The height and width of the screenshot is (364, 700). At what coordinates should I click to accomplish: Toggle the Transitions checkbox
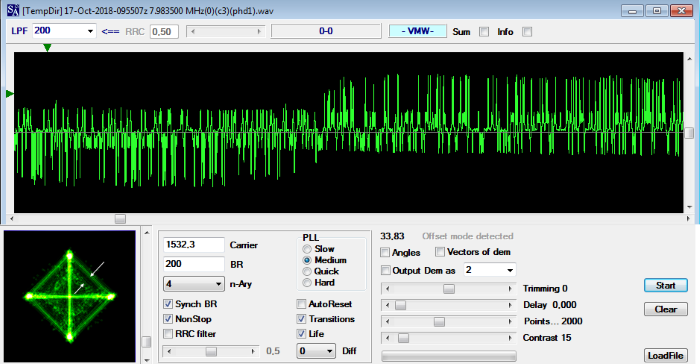(x=301, y=319)
